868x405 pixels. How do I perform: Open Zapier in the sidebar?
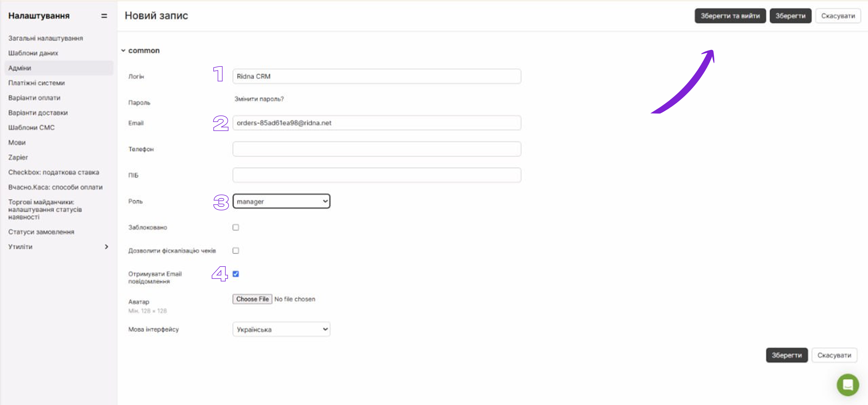click(x=18, y=157)
